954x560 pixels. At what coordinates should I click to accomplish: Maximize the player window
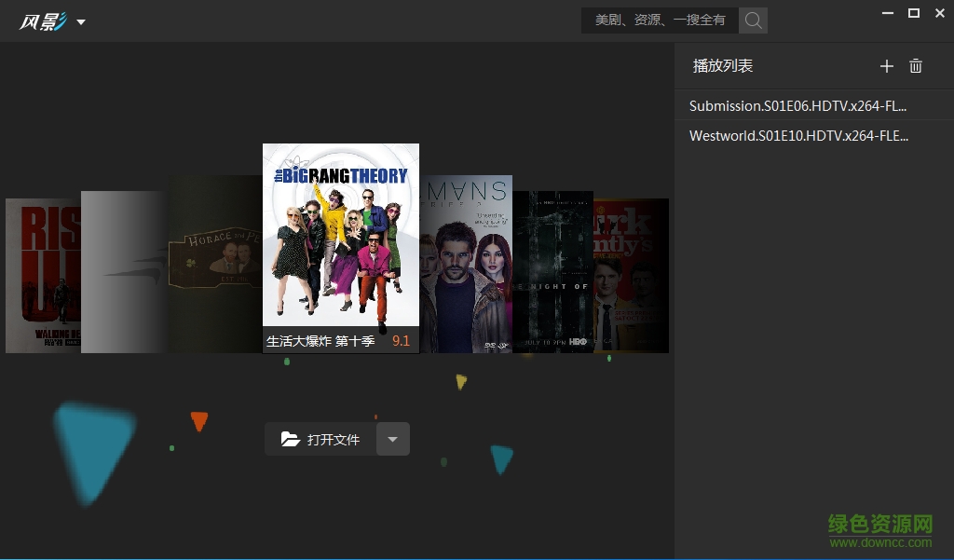coord(914,13)
